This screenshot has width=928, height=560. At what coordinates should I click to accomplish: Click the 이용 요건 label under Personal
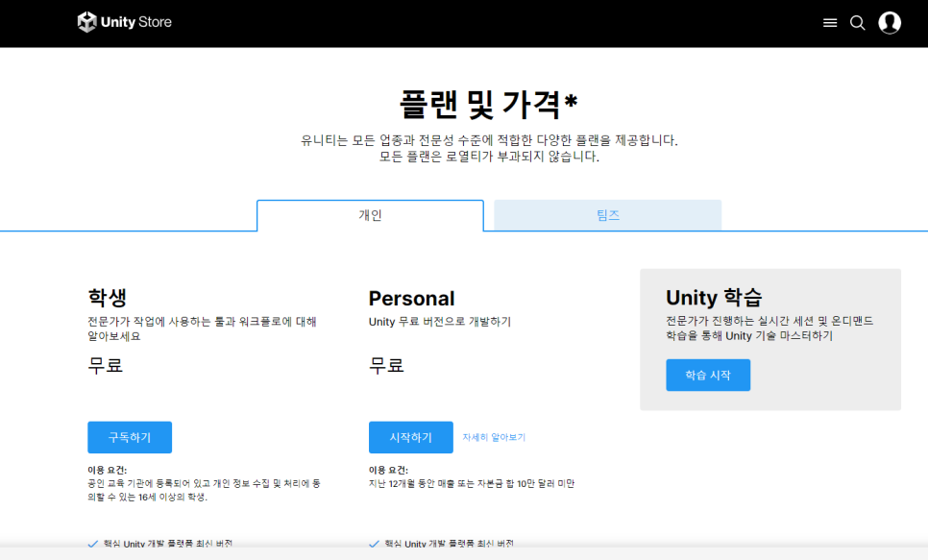click(x=388, y=470)
